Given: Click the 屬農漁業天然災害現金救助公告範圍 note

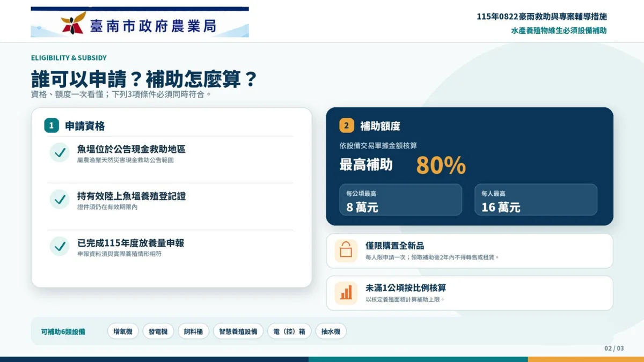Looking at the screenshot, I should coord(125,160).
